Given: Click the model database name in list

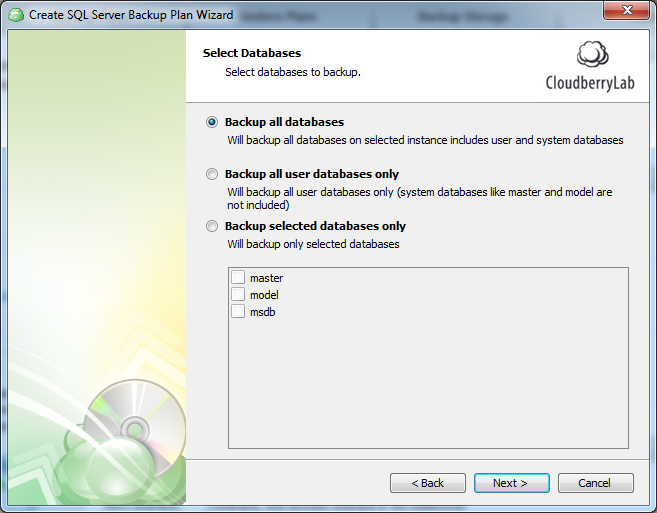Looking at the screenshot, I should coord(264,295).
